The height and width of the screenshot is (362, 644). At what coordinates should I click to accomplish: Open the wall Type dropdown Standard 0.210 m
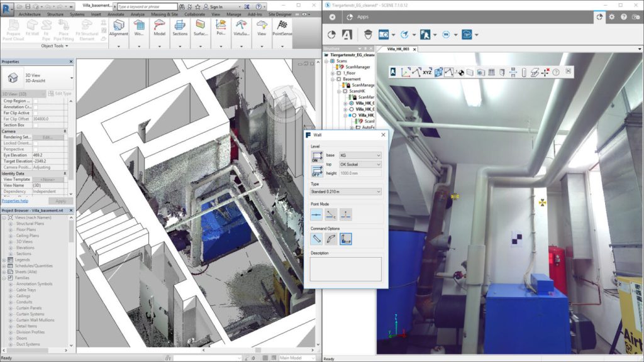(346, 191)
